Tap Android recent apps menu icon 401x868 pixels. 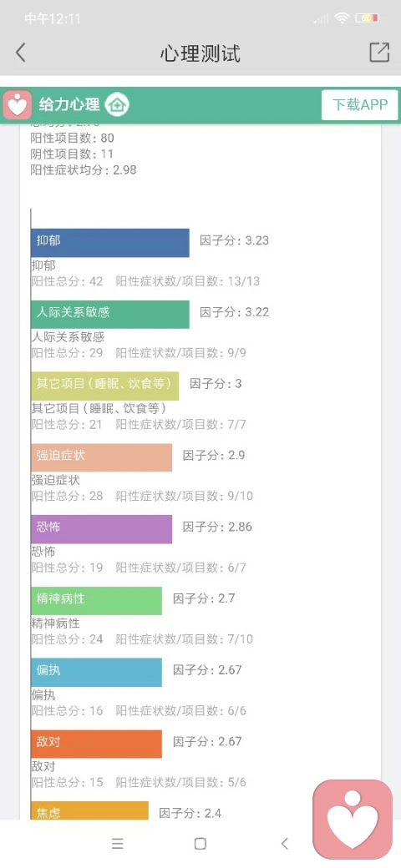click(x=118, y=844)
